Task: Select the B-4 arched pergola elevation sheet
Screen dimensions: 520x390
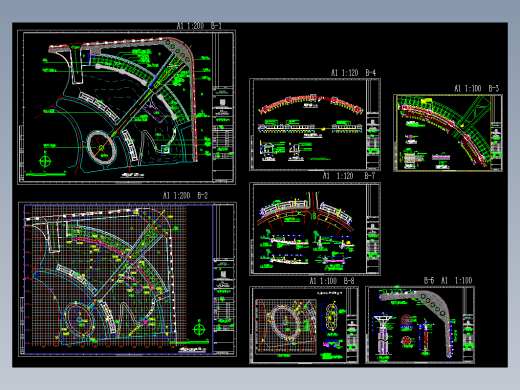Action: (x=315, y=125)
